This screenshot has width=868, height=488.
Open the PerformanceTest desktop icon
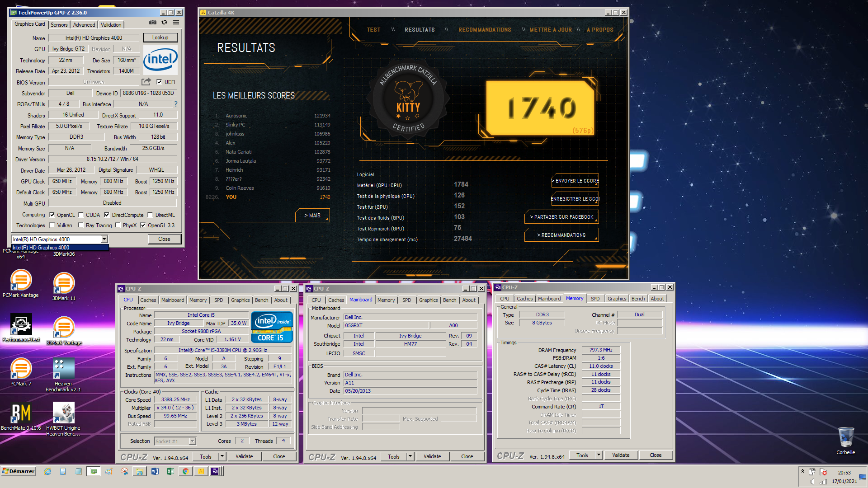(21, 328)
